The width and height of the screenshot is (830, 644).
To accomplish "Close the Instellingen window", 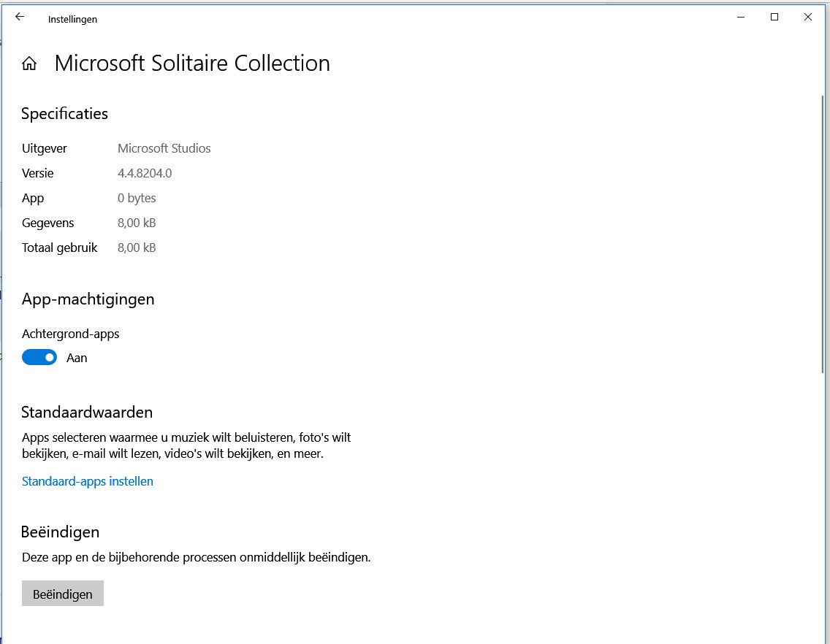I will click(808, 17).
